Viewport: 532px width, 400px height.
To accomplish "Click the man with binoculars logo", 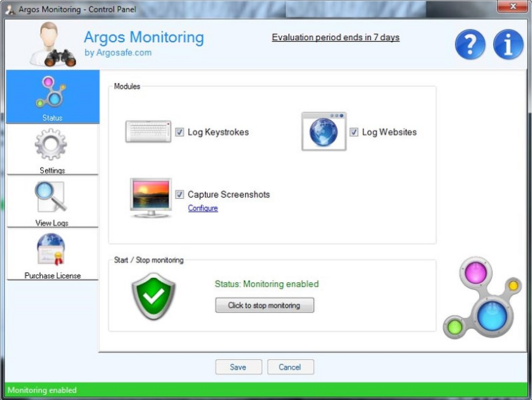I will click(52, 45).
